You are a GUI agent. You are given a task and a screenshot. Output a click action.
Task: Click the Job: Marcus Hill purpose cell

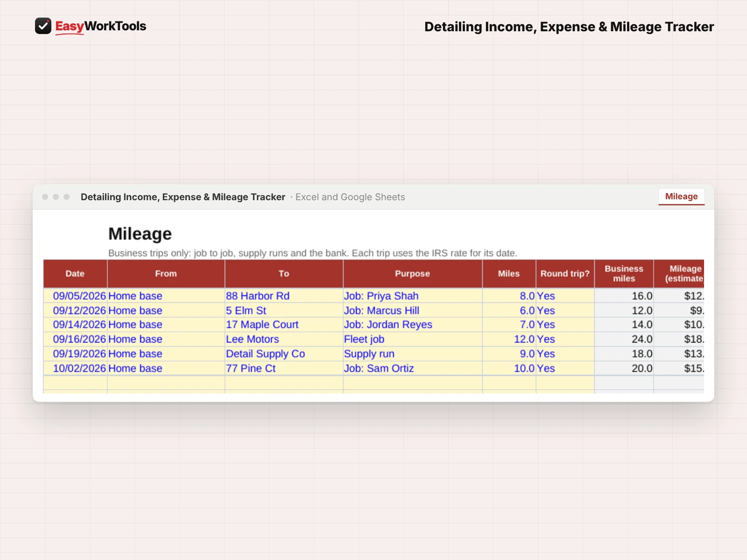[x=413, y=310]
